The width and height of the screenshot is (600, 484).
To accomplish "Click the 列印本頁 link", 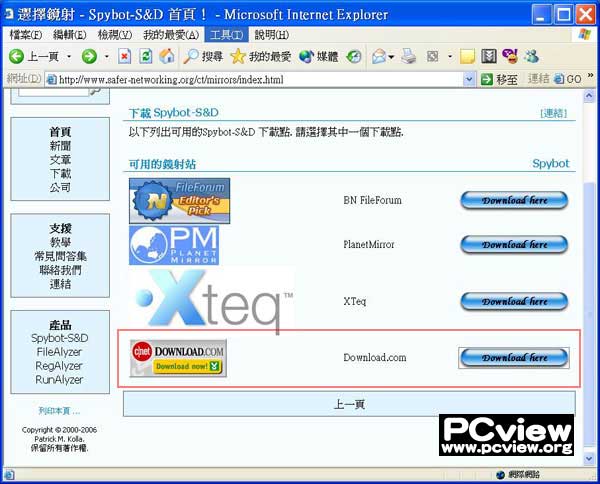I will pos(59,411).
